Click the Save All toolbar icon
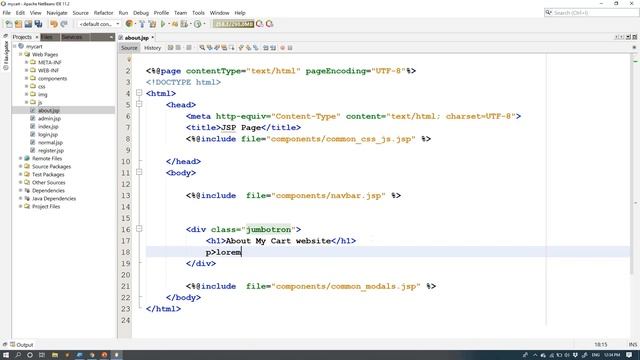640x360 pixels. (x=38, y=24)
